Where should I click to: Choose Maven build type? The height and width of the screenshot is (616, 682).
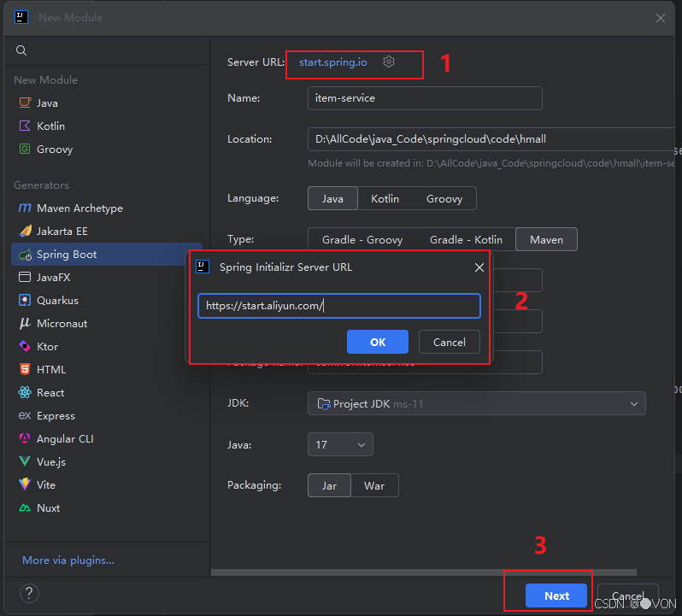point(546,239)
